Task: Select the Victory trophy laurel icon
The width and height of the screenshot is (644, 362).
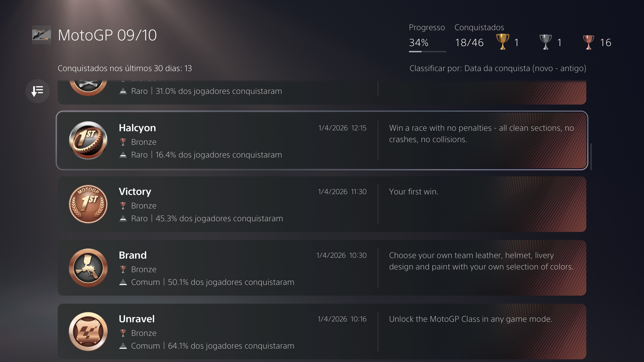Action: point(88,204)
